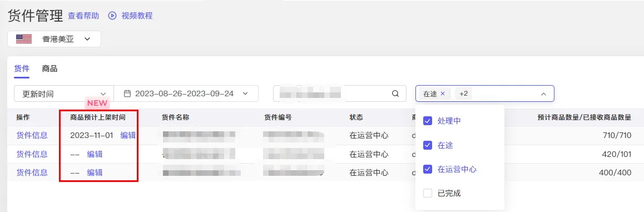Click 货件信息 for the 710/710 row
Screen dimensions: 644x212
(32, 135)
